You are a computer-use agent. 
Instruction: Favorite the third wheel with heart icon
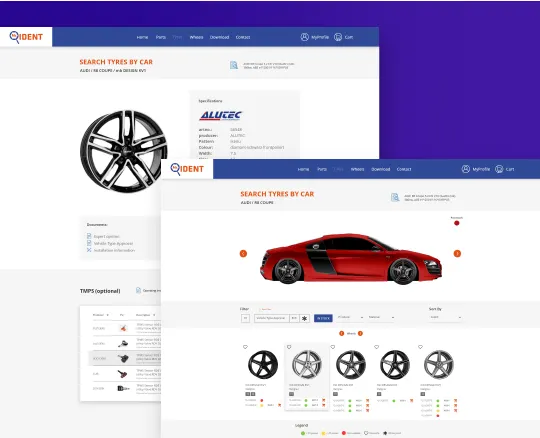pos(333,347)
